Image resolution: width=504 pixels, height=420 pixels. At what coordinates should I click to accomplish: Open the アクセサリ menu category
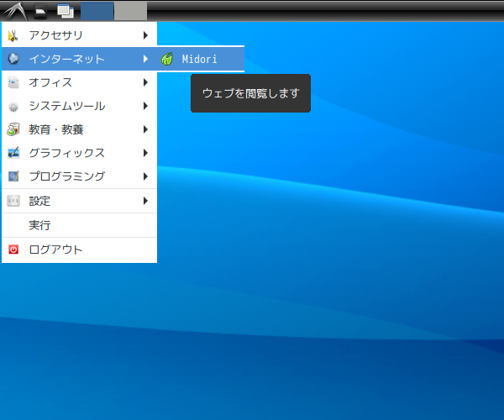80,35
